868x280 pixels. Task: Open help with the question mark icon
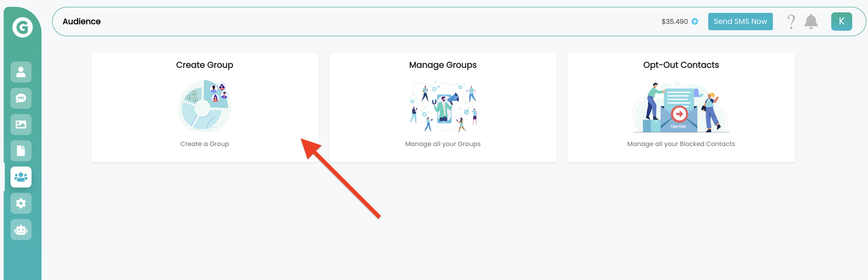click(791, 22)
